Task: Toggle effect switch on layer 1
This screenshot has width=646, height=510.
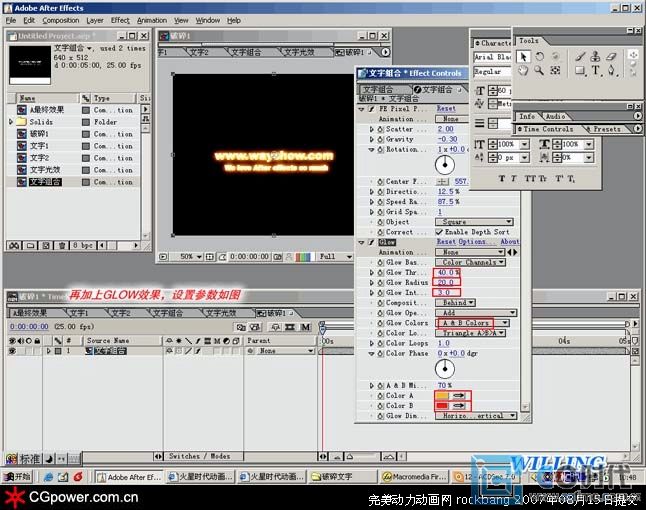Action: [198, 351]
